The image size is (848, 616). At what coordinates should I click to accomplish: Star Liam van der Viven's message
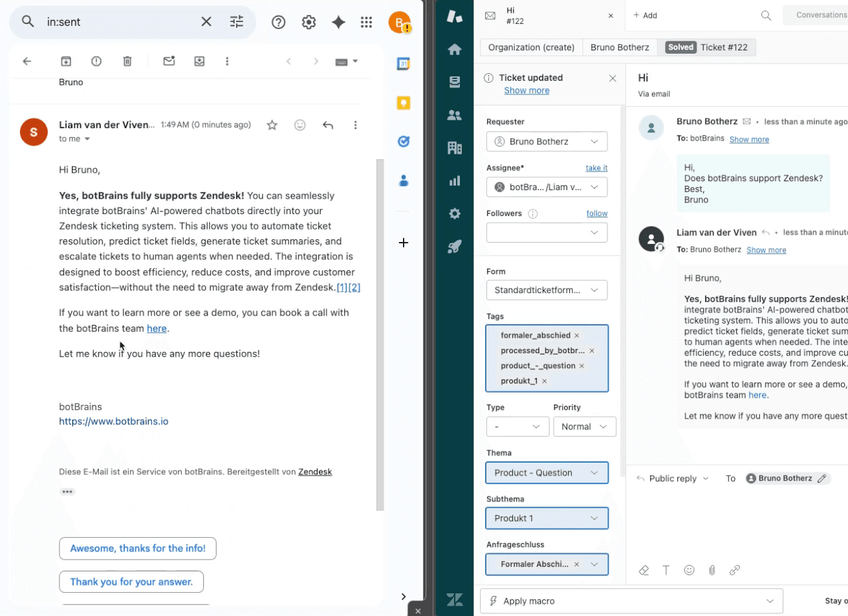point(272,124)
